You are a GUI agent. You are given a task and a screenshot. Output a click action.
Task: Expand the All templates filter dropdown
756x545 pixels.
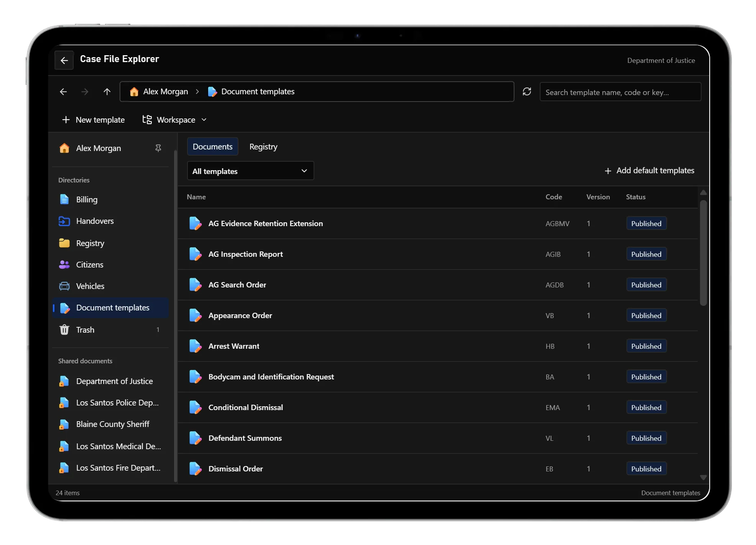[x=250, y=171]
